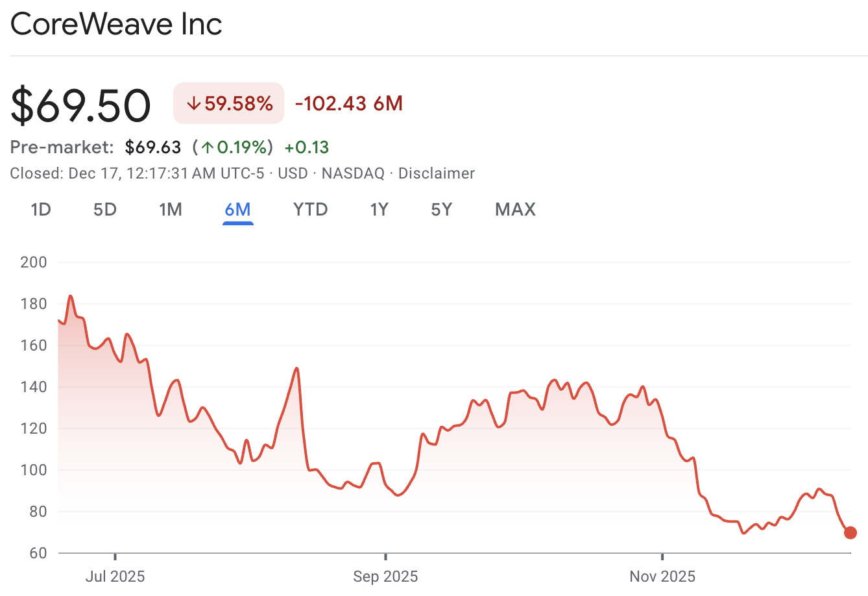The height and width of the screenshot is (596, 868).
Task: Select the YTD performance tab
Action: (x=309, y=209)
